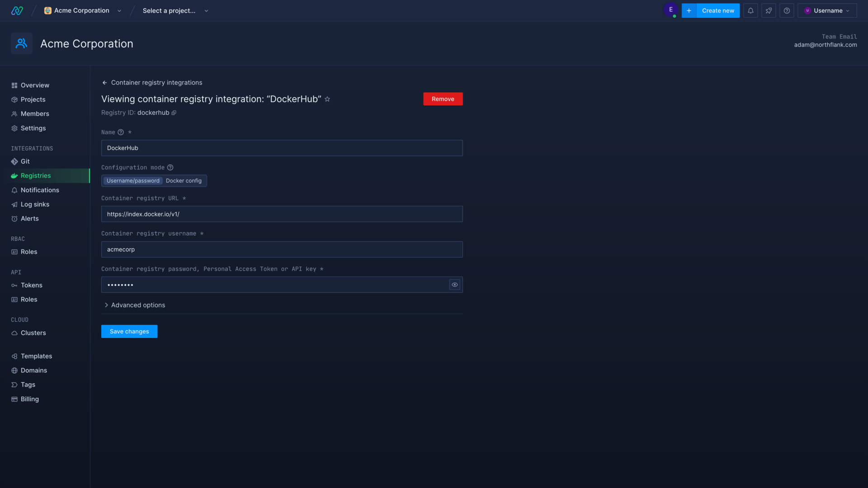Image resolution: width=868 pixels, height=488 pixels.
Task: Click the Container registry username field
Action: tap(282, 249)
